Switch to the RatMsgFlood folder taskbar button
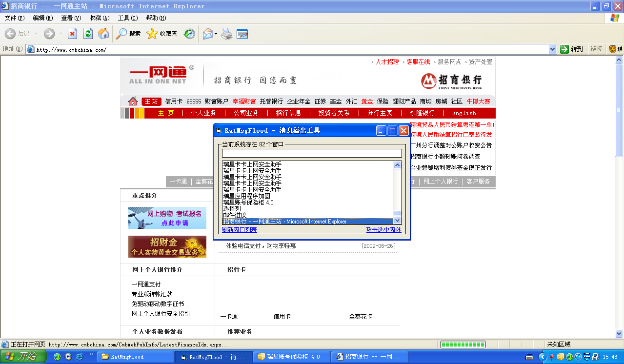This screenshot has width=624, height=364. point(135,357)
